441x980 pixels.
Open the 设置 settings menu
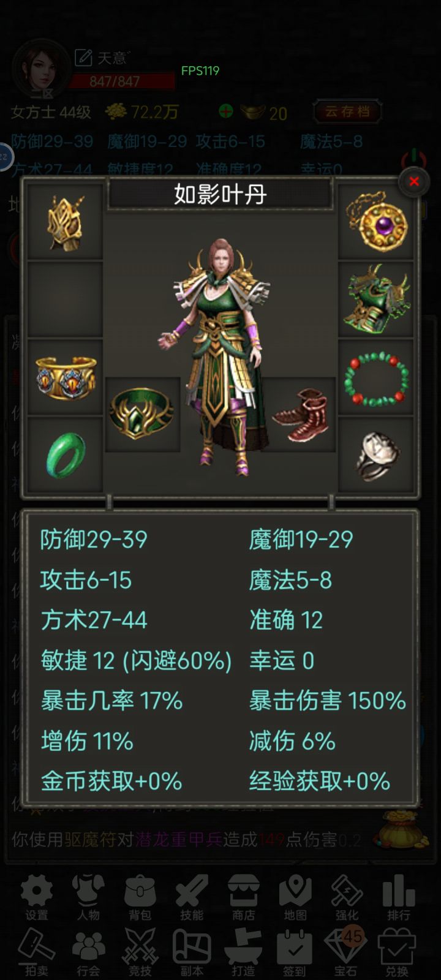[x=37, y=897]
